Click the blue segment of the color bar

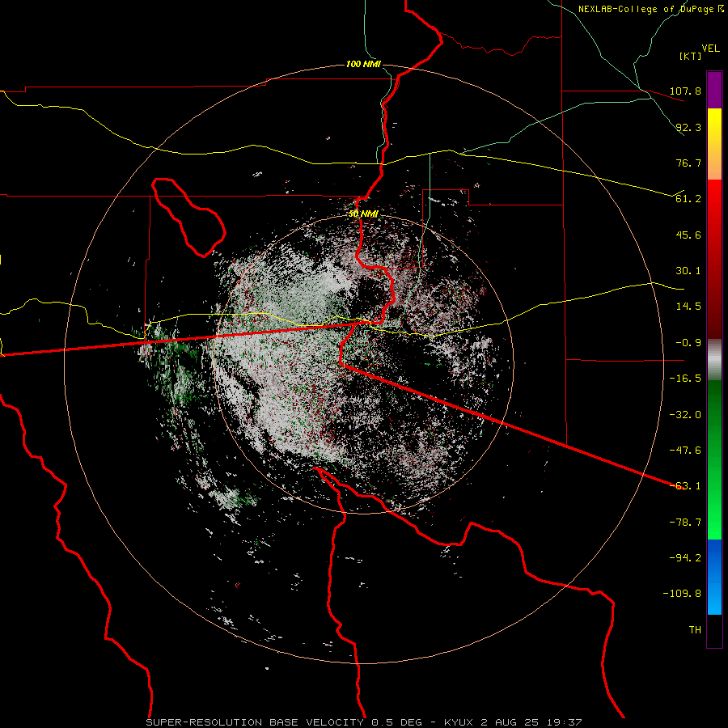tap(714, 577)
